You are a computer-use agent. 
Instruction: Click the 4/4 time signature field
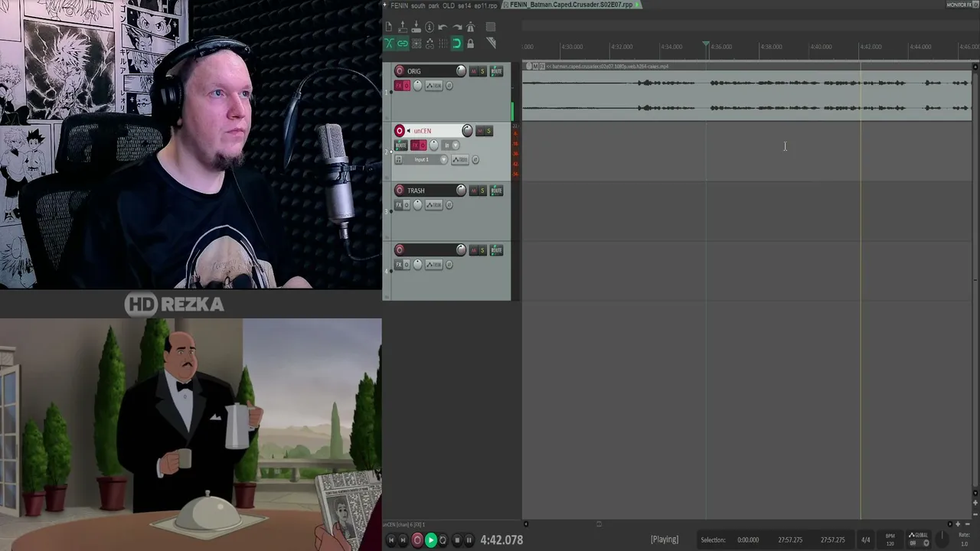tap(865, 540)
